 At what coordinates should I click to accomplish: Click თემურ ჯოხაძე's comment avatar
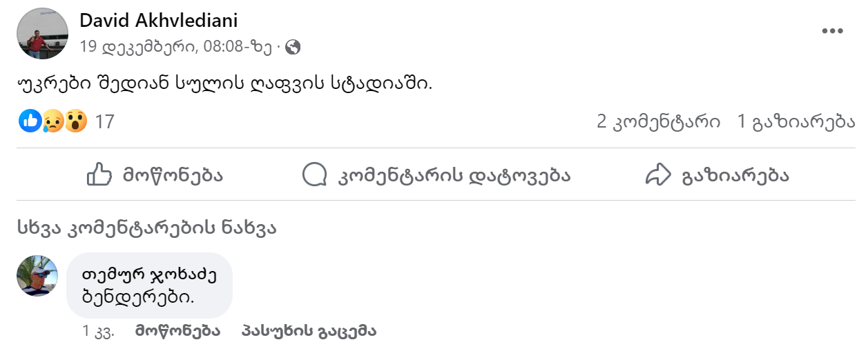(37, 276)
